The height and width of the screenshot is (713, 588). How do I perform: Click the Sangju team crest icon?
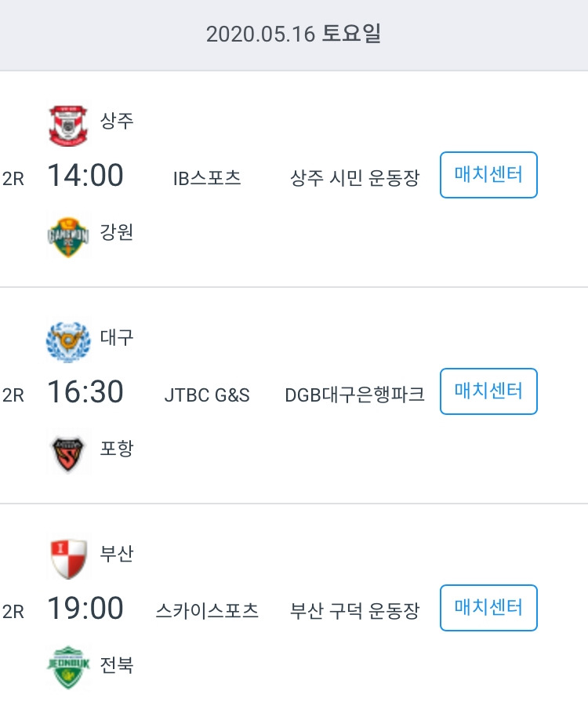[68, 125]
